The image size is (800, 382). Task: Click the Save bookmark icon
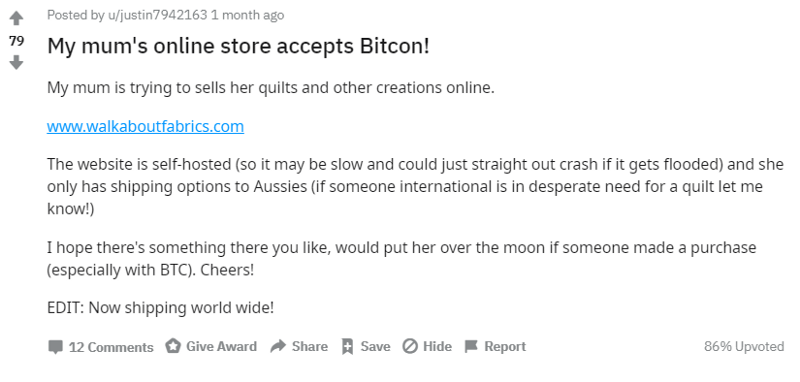[x=347, y=347]
